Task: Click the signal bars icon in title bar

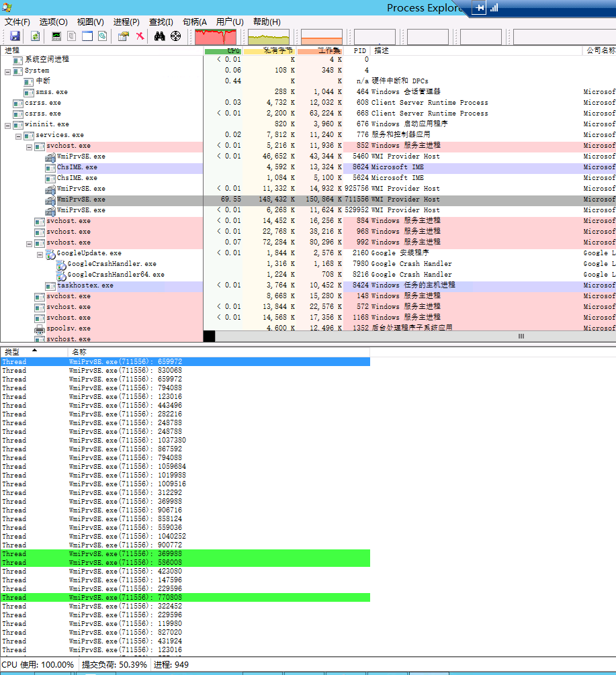Action: (494, 8)
